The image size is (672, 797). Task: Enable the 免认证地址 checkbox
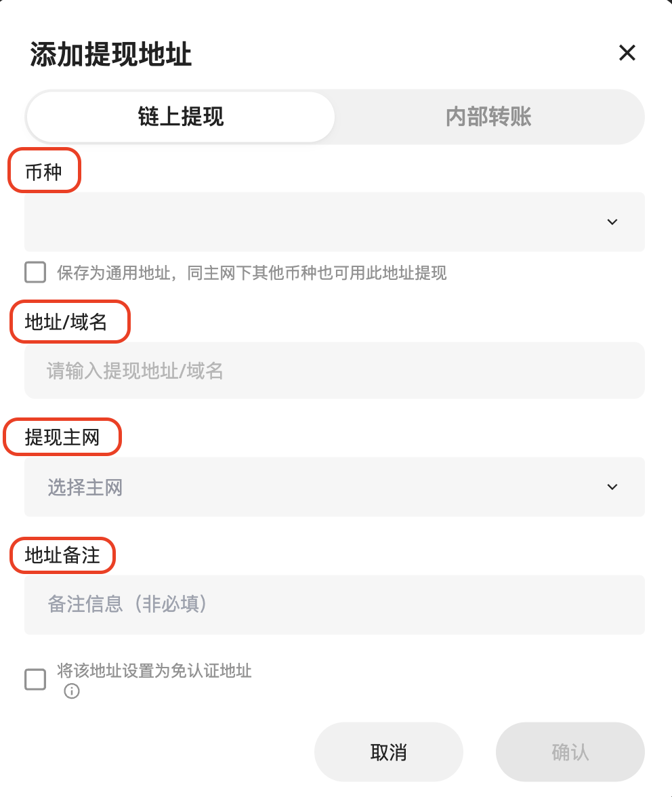pyautogui.click(x=35, y=679)
